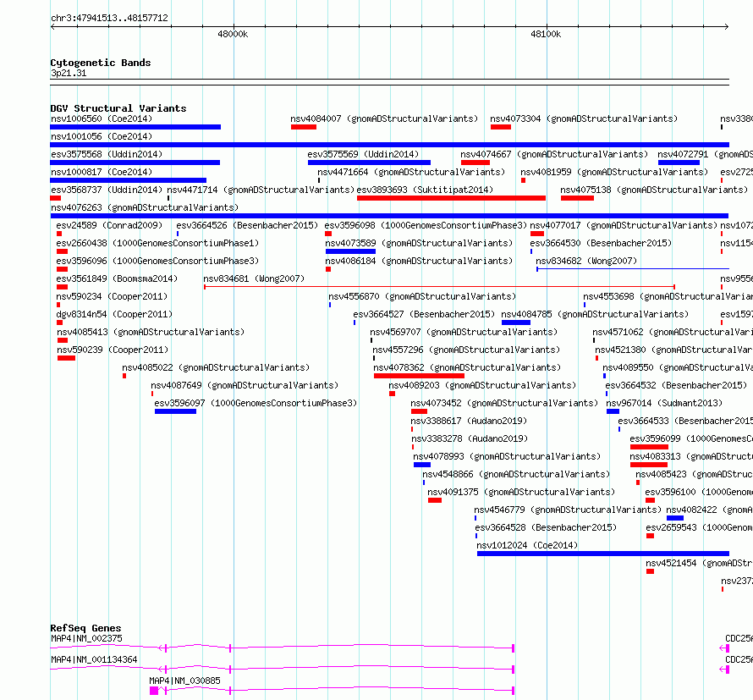Image resolution: width=753 pixels, height=700 pixels.
Task: Open esv3575569 (Uddin2014) variant label
Action: [363, 154]
